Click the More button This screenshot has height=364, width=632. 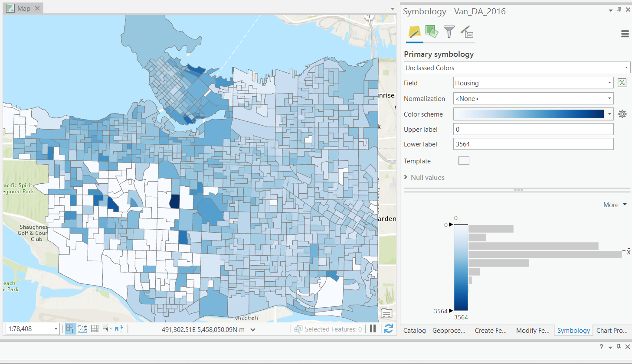tap(615, 205)
